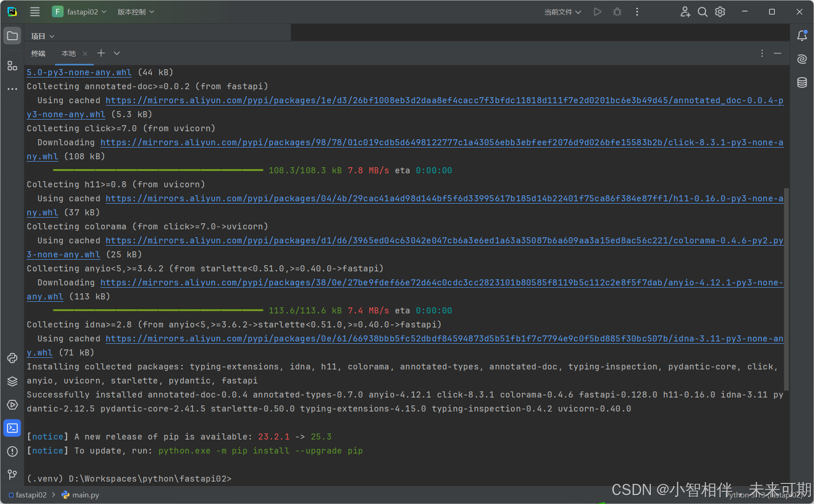Image resolution: width=814 pixels, height=504 pixels.
Task: Open Code With Me user icon
Action: click(x=685, y=12)
